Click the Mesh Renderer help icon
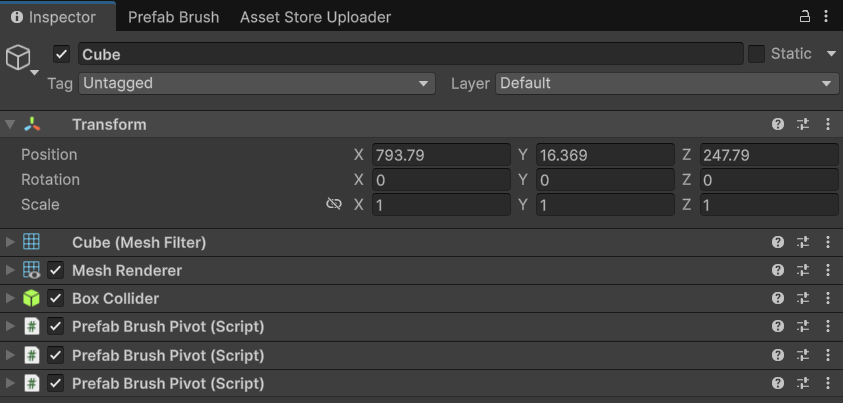843x403 pixels. point(778,271)
